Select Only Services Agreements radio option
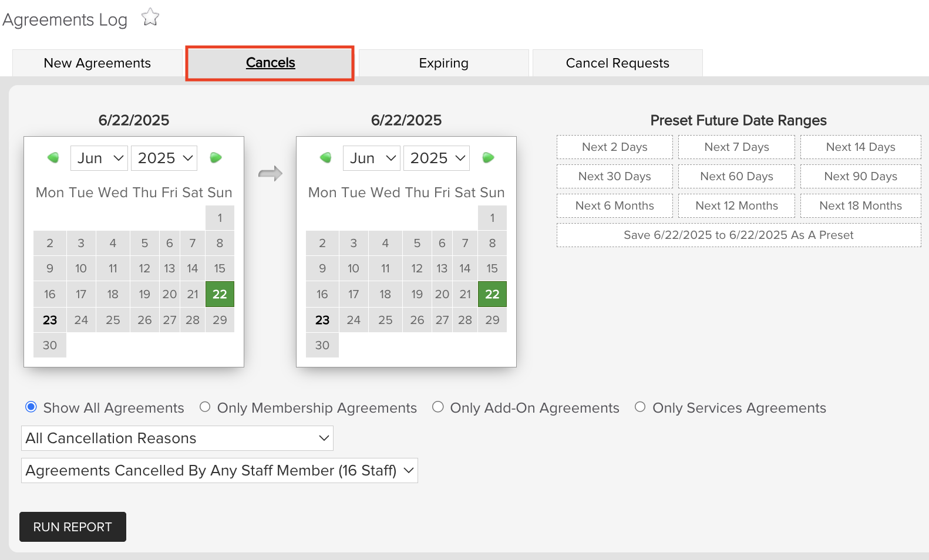This screenshot has height=560, width=929. click(640, 407)
